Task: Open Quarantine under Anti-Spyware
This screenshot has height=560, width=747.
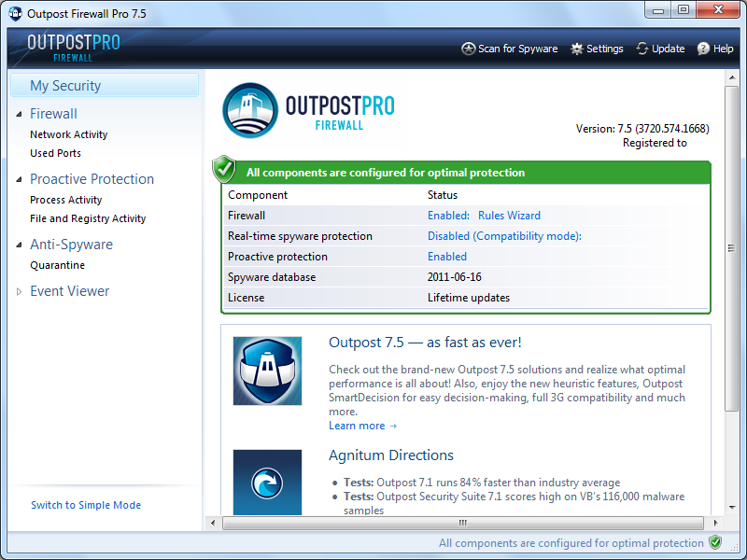Action: coord(57,265)
